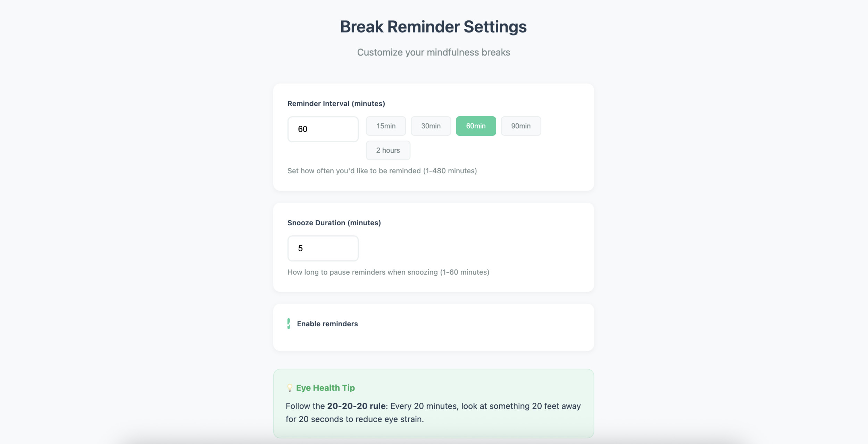868x444 pixels.
Task: Click the Break Reminder Settings page title
Action: click(x=433, y=27)
